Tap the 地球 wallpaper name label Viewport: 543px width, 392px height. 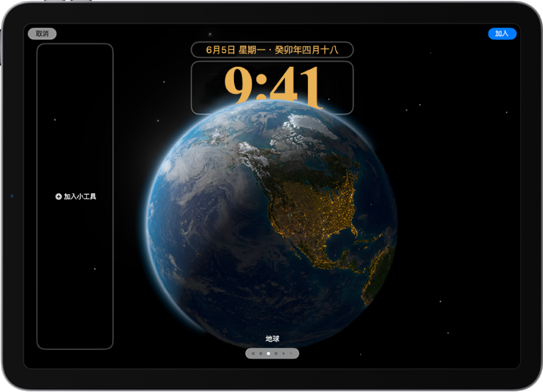(272, 339)
